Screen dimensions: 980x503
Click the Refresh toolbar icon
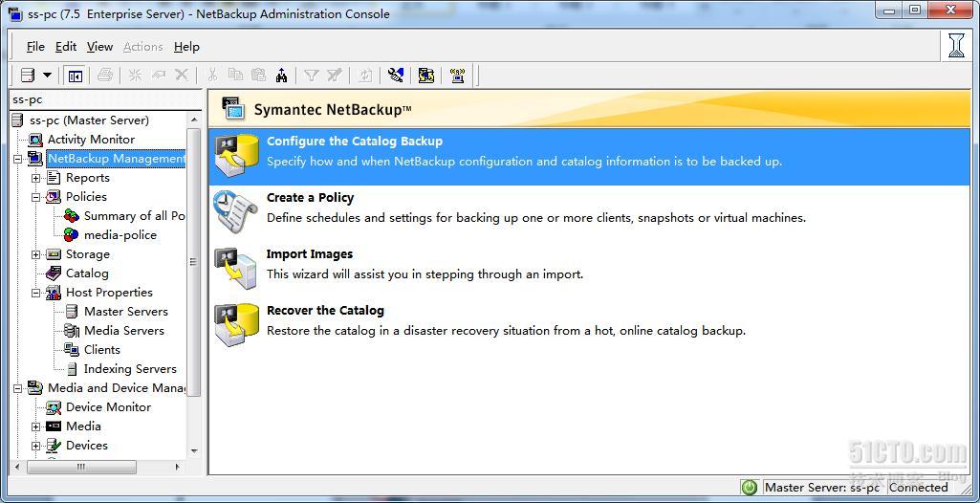pyautogui.click(x=365, y=76)
